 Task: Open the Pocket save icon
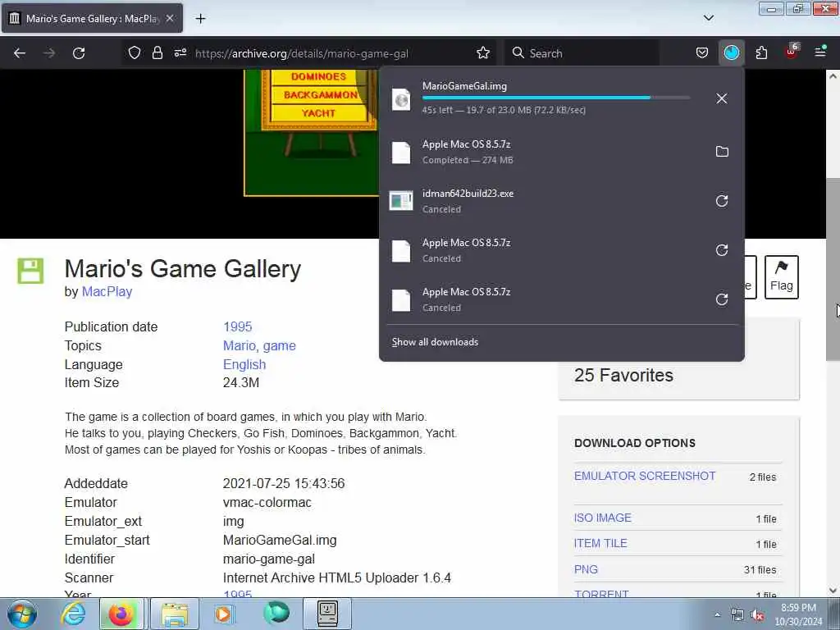point(702,52)
